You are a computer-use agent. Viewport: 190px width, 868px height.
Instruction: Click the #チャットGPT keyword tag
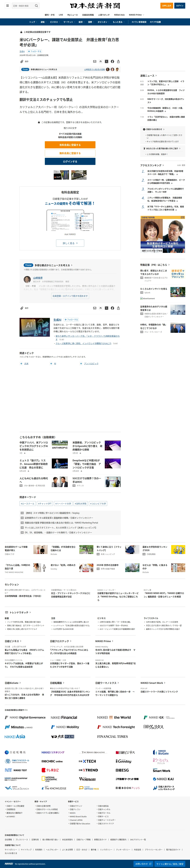pyautogui.click(x=45, y=503)
